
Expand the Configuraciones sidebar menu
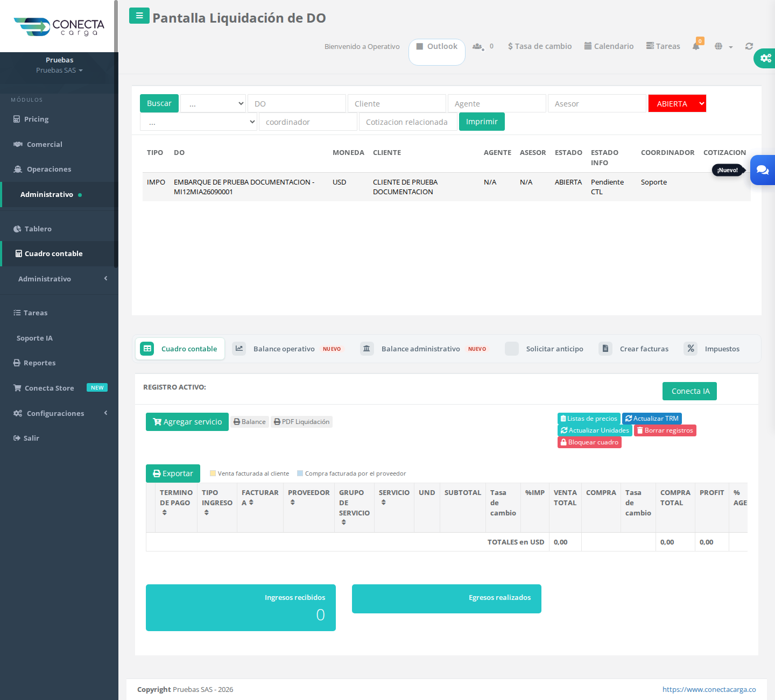[59, 413]
